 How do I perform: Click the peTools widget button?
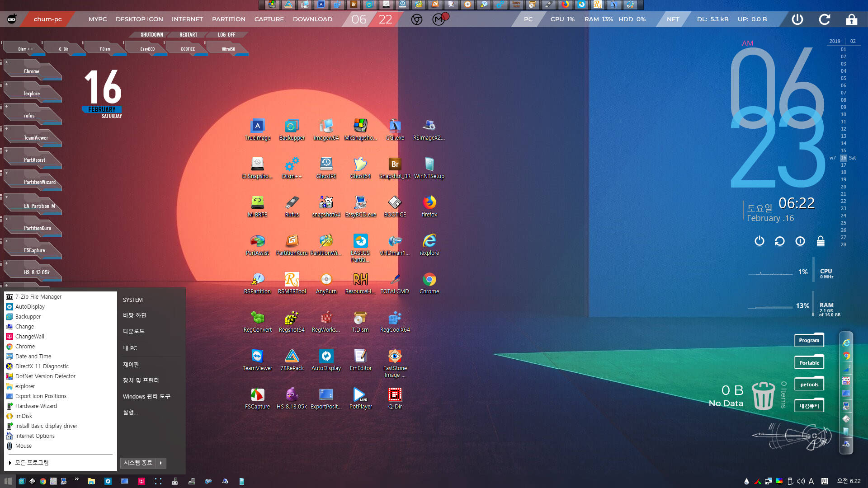tap(809, 385)
